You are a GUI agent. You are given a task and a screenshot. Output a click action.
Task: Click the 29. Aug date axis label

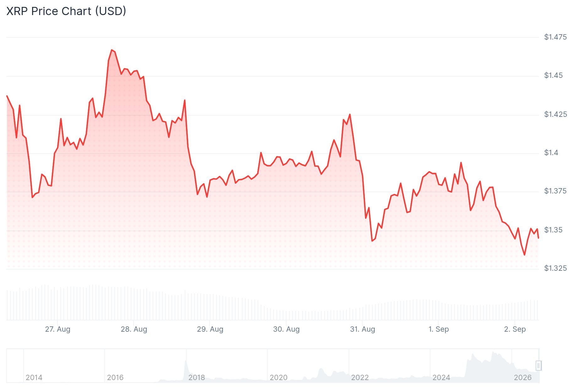(x=210, y=329)
